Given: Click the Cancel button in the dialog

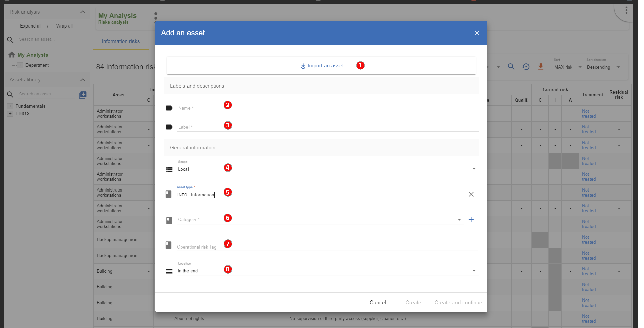Looking at the screenshot, I should coord(378,302).
